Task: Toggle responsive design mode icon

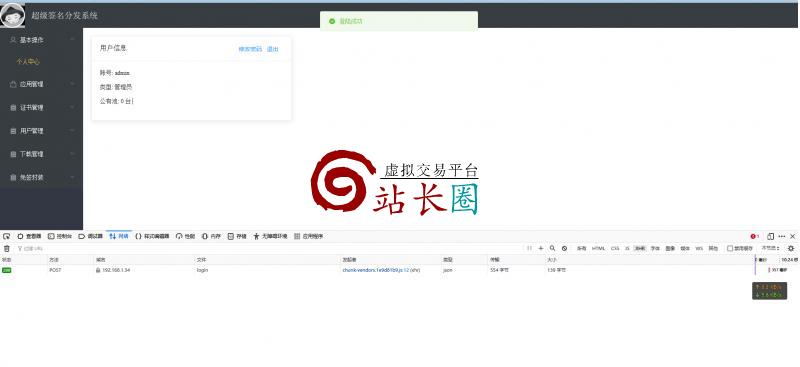Action: coord(770,236)
